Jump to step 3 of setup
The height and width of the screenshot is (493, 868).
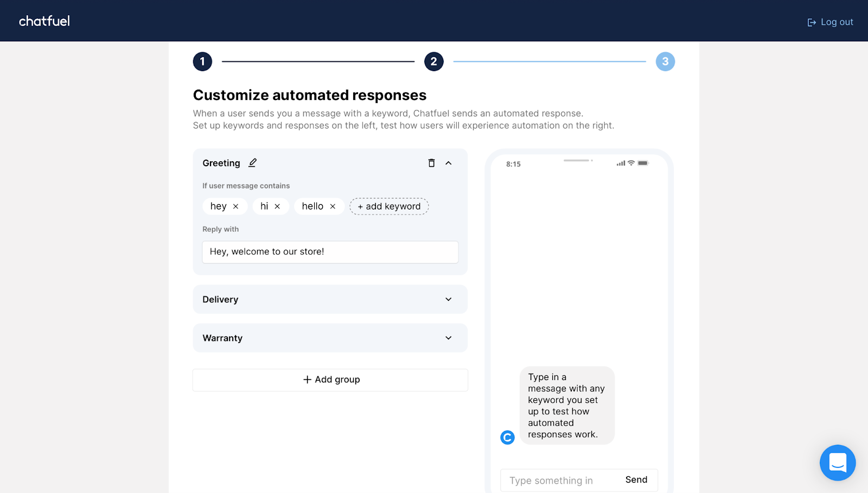[x=665, y=61]
